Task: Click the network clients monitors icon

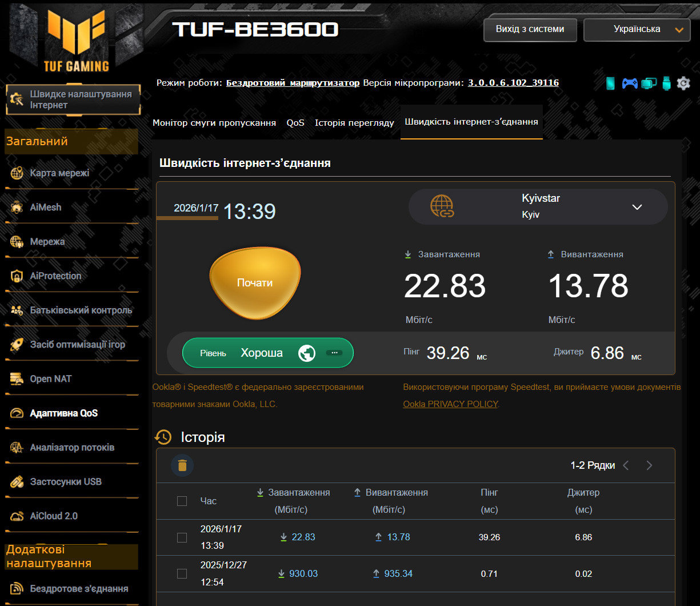Action: [649, 83]
